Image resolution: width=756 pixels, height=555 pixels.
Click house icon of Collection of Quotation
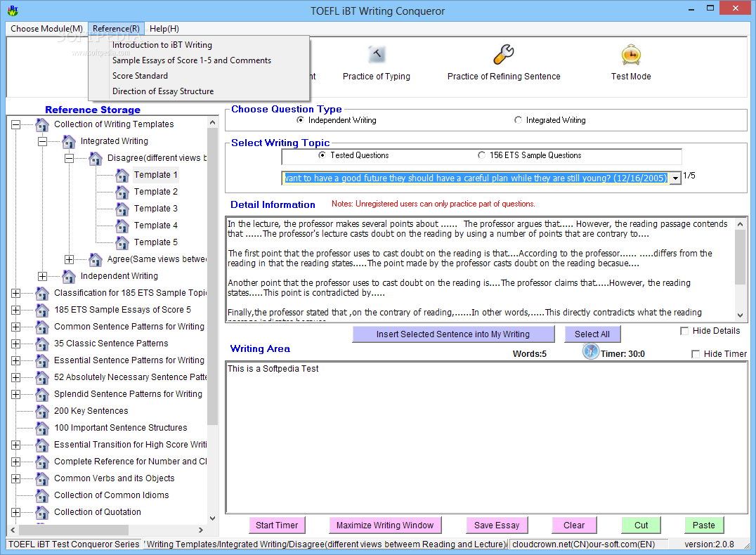pyautogui.click(x=42, y=513)
